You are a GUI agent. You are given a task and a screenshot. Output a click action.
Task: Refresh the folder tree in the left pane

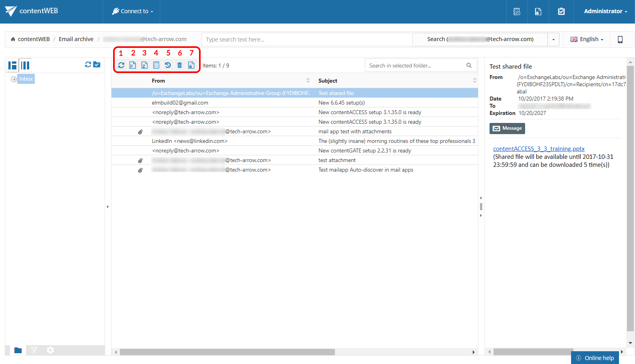tap(88, 64)
